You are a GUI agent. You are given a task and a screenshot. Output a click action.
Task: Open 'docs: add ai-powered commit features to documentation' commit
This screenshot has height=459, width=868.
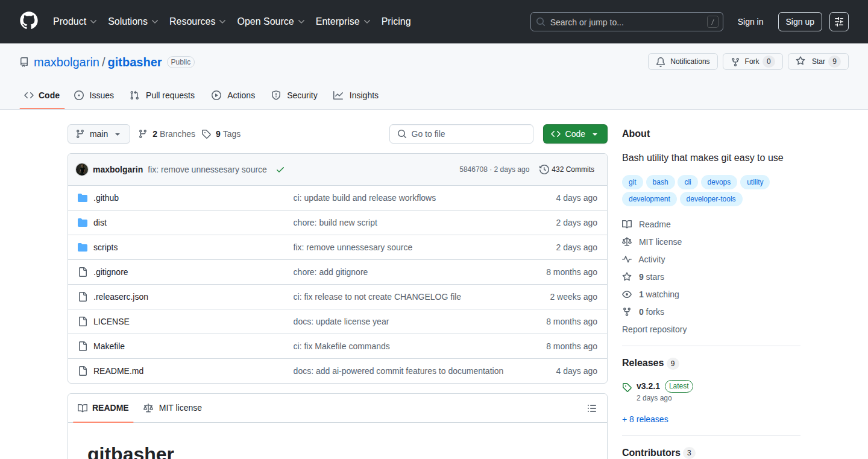(398, 371)
